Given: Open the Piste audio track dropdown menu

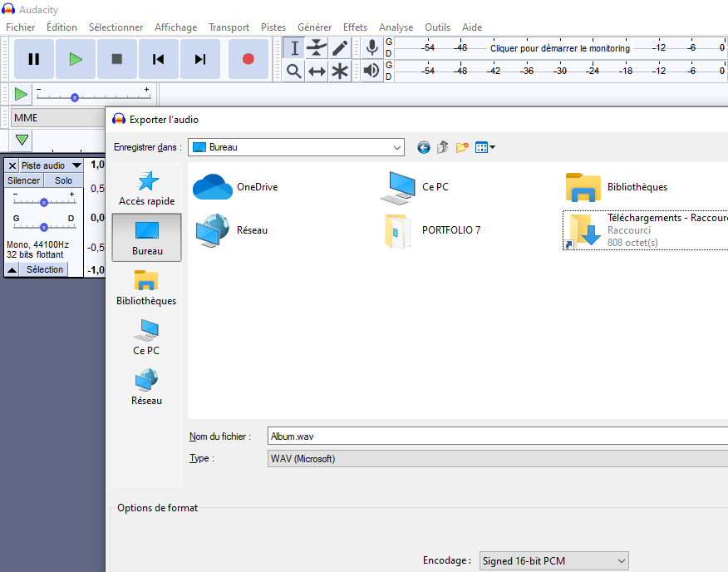Looking at the screenshot, I should click(x=51, y=165).
